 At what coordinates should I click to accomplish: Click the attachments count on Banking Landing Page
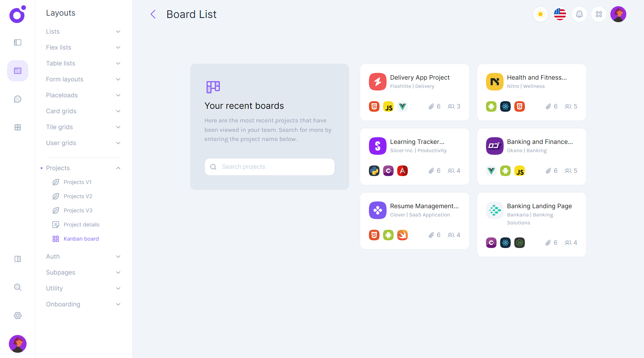click(x=551, y=242)
